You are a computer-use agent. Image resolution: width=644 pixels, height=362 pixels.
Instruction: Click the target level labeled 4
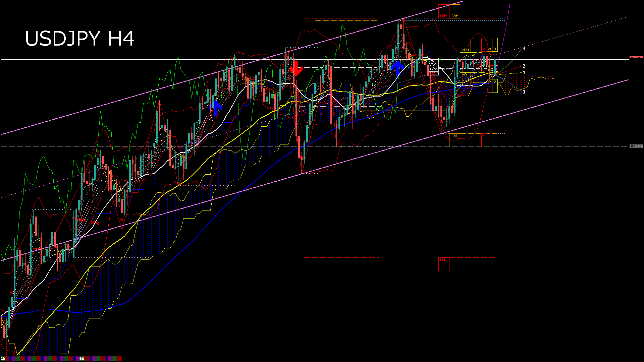pyautogui.click(x=524, y=49)
